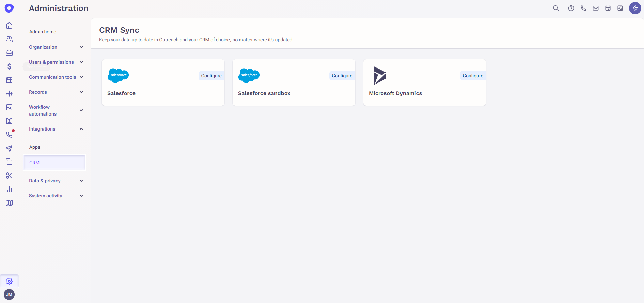Click the Communication tools label
Image resolution: width=644 pixels, height=303 pixels.
pyautogui.click(x=52, y=77)
